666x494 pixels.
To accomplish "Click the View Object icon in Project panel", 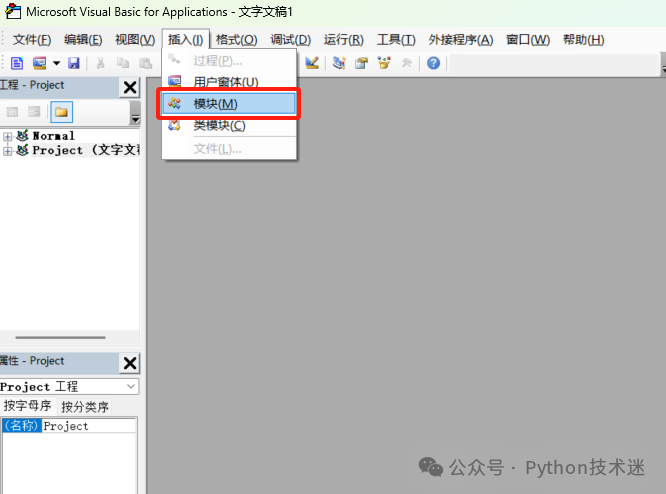I will [34, 112].
